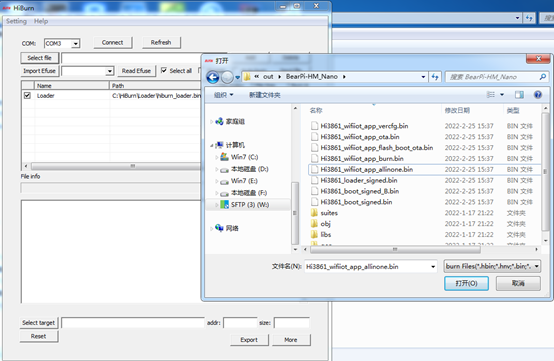Image resolution: width=554 pixels, height=361 pixels.
Task: Select the libs folder
Action: click(321, 235)
